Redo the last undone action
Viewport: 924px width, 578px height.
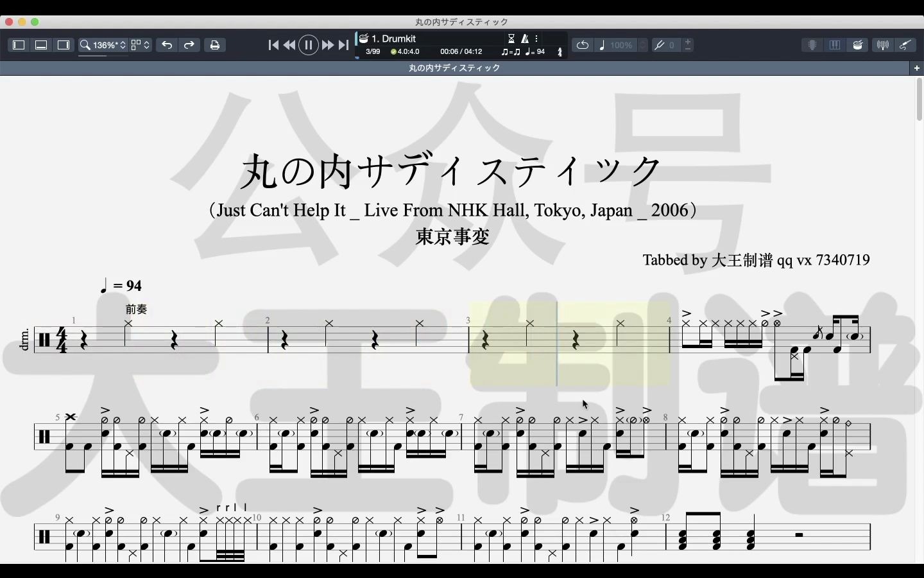tap(189, 45)
